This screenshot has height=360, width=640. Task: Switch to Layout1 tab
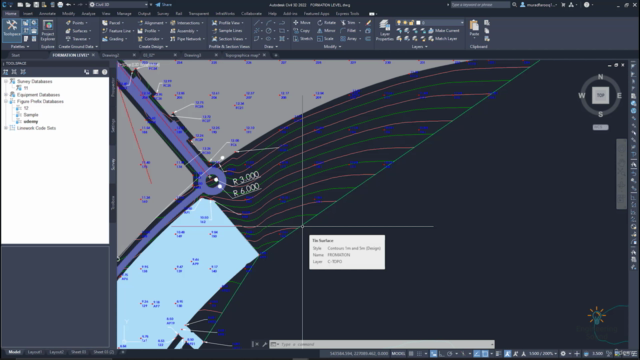click(34, 352)
